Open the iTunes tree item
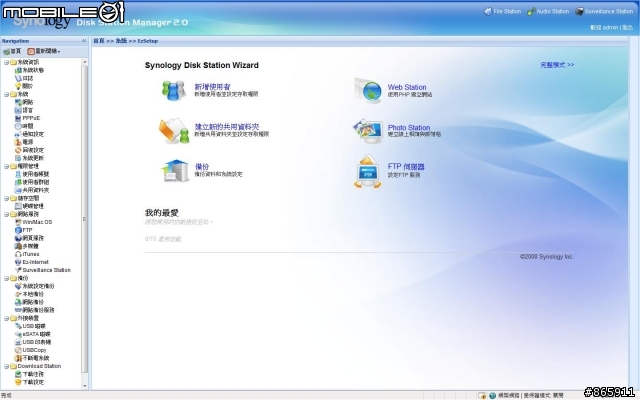 click(x=31, y=254)
